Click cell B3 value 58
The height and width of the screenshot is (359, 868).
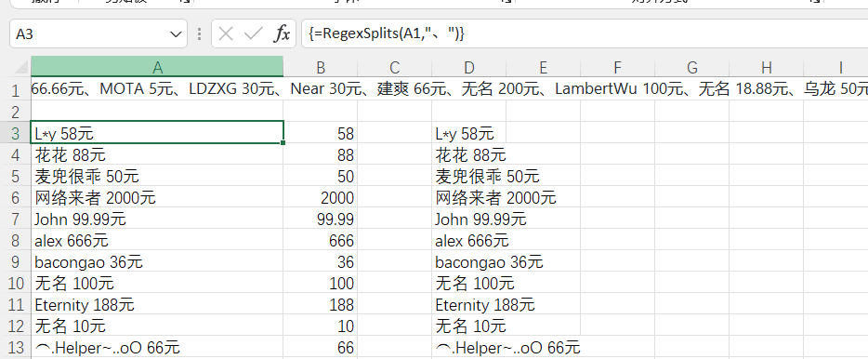(x=321, y=132)
